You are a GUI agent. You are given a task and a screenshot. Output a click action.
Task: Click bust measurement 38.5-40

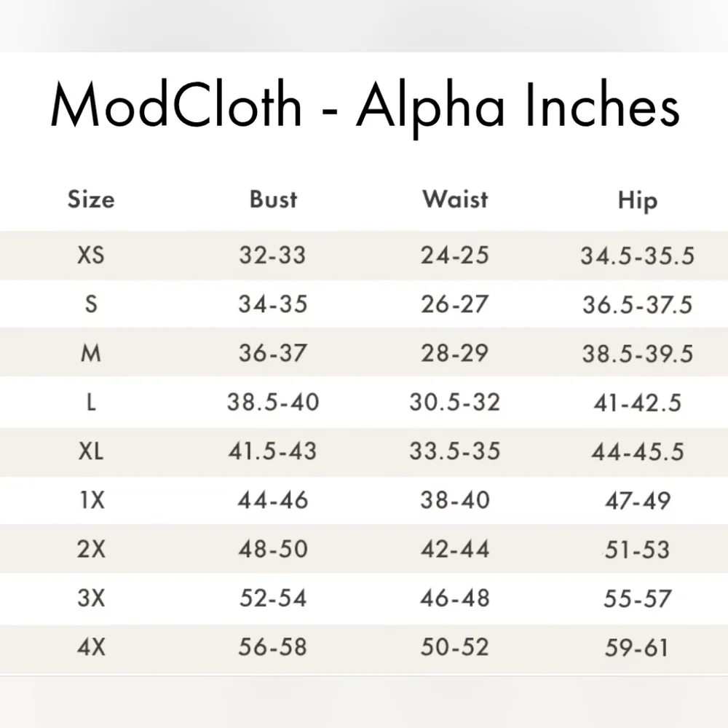click(273, 402)
